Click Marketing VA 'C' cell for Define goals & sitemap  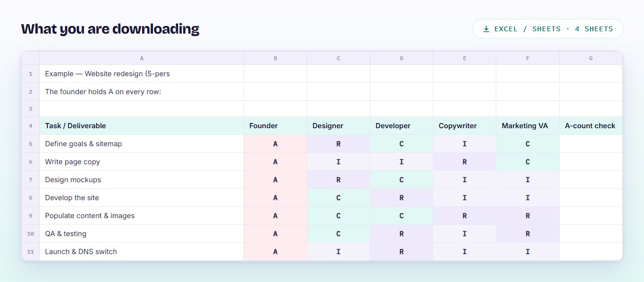(x=528, y=144)
